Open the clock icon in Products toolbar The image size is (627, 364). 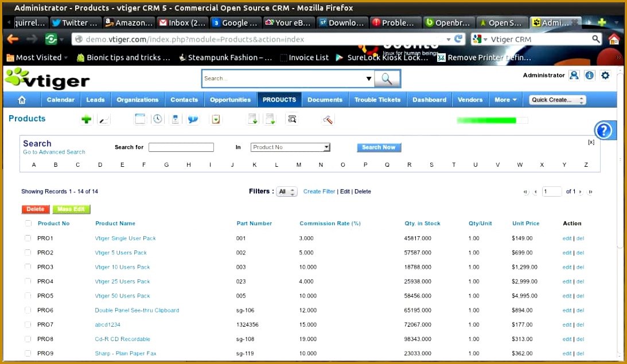click(158, 119)
